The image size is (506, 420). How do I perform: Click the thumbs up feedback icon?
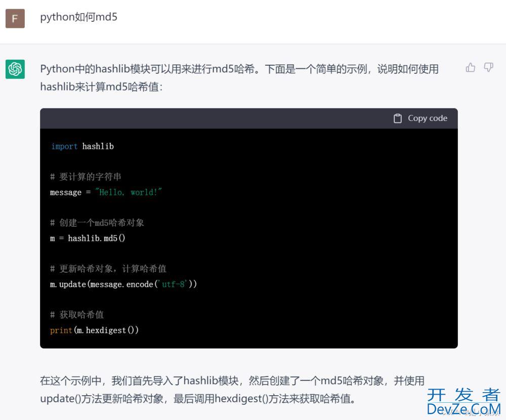pos(470,67)
